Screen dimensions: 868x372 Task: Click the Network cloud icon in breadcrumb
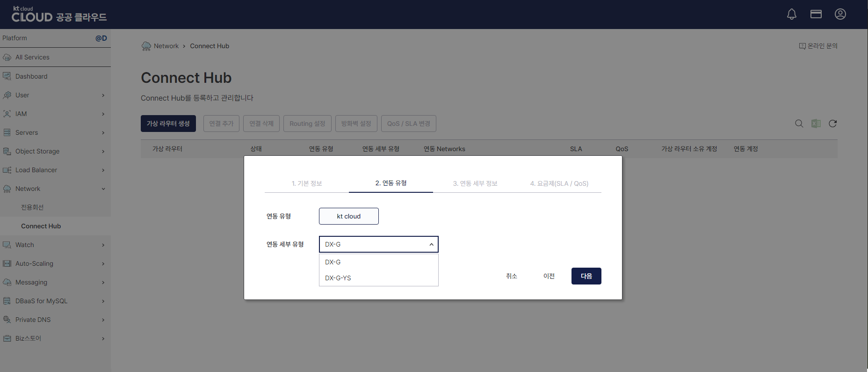[x=146, y=46]
